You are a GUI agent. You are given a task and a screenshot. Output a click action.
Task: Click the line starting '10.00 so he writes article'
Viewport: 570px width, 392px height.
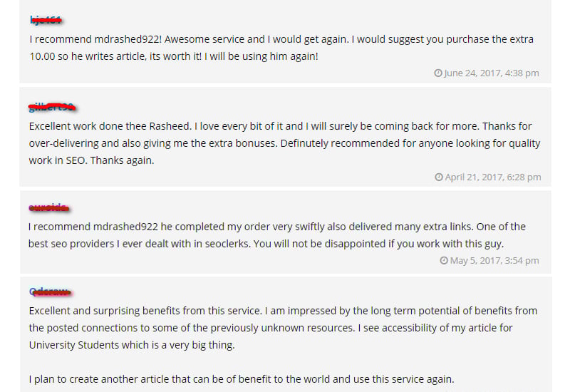(x=174, y=56)
